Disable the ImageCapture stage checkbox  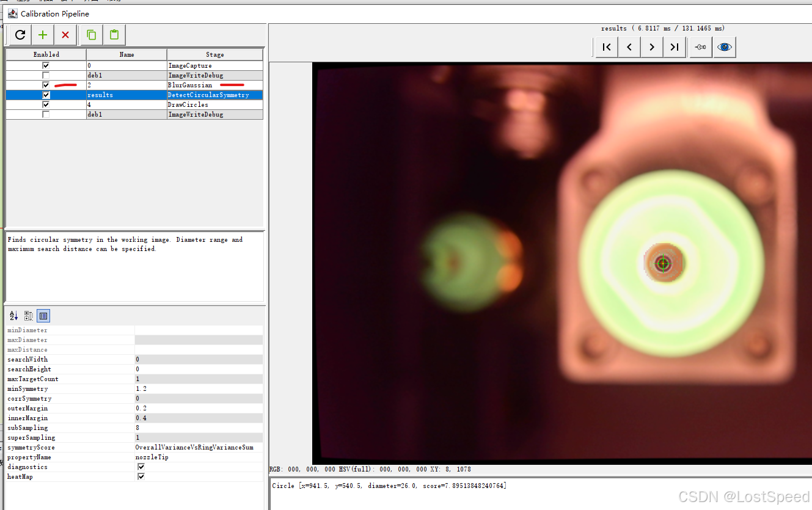coord(46,65)
